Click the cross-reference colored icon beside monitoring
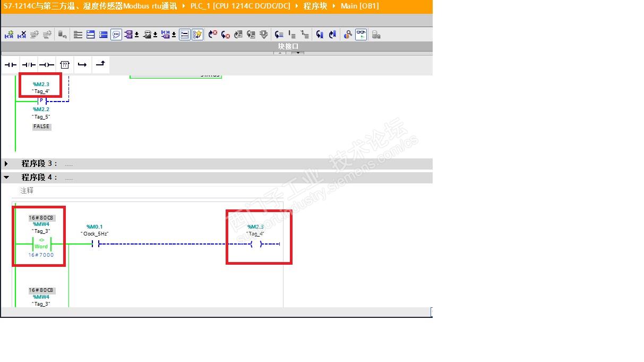The height and width of the screenshot is (362, 644). click(x=348, y=35)
